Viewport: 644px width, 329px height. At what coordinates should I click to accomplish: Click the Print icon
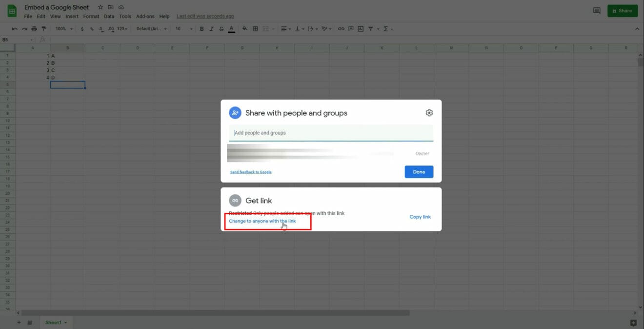click(x=34, y=28)
